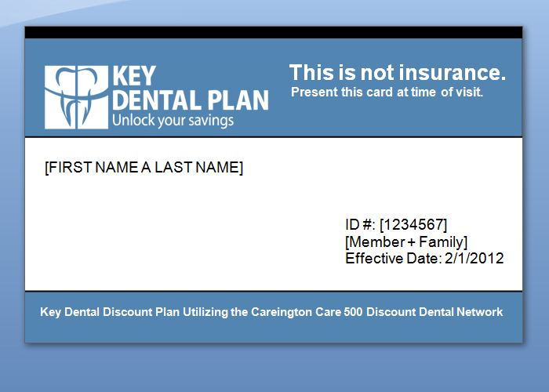This screenshot has width=549, height=392.
Task: Click the blue background outside the card
Action: click(274, 368)
